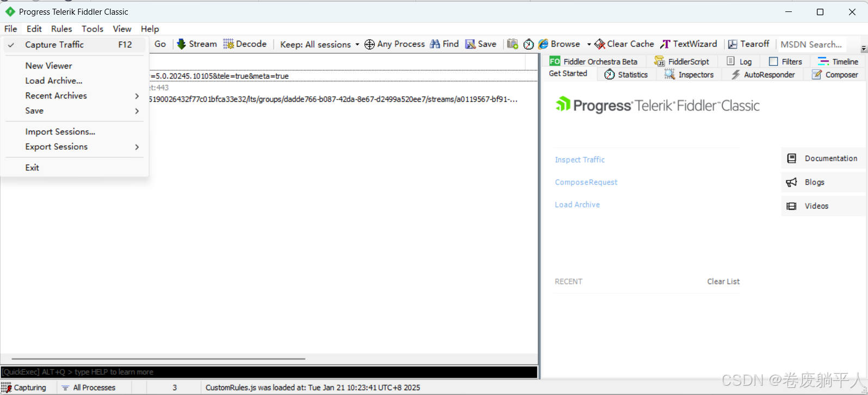Screen dimensions: 868x395
Task: Switch to the Log tab
Action: [x=739, y=61]
